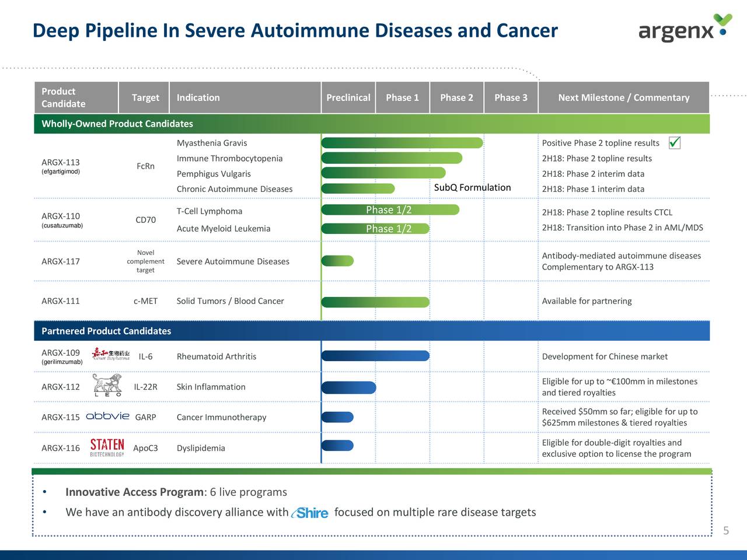Click the Chronic Autoimmune Diseases progress bar
Image resolution: width=747 pixels, height=560 pixels.
click(x=358, y=188)
